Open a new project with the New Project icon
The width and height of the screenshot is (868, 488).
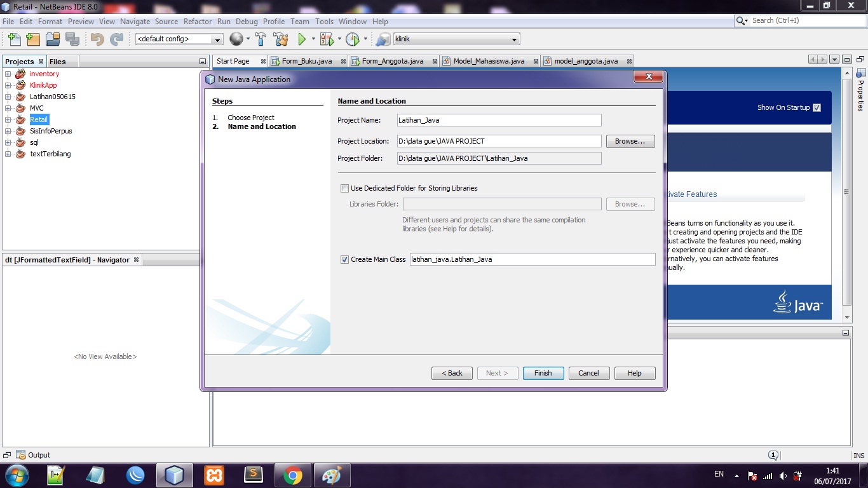pyautogui.click(x=32, y=38)
